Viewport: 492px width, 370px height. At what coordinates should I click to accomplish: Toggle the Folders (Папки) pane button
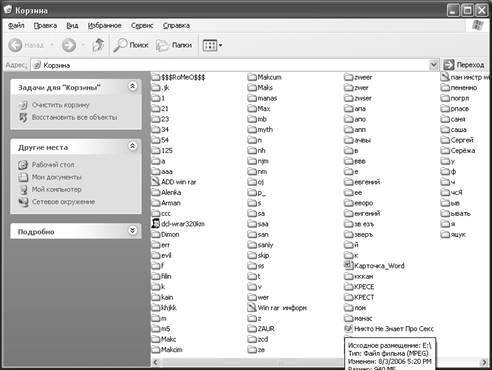coord(174,45)
